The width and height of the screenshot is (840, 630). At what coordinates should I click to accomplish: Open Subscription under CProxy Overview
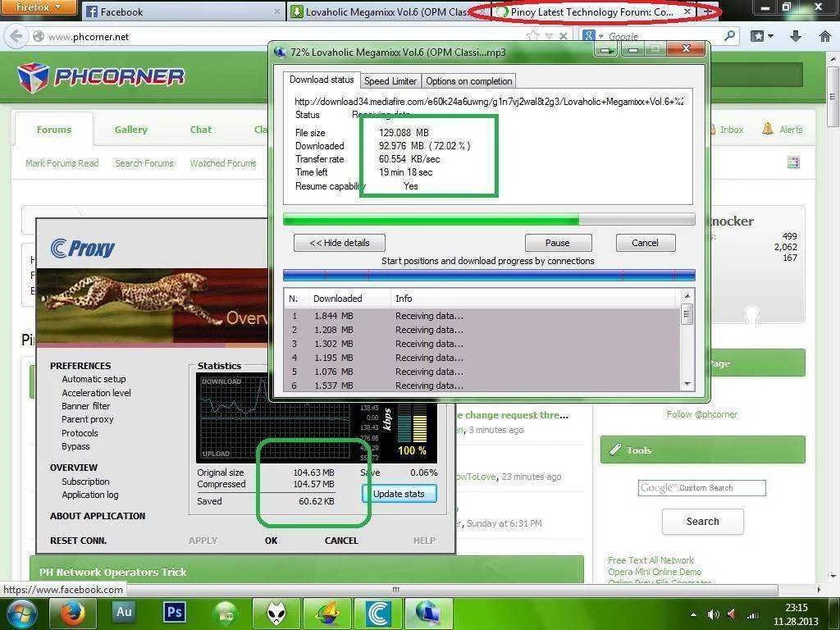(85, 482)
